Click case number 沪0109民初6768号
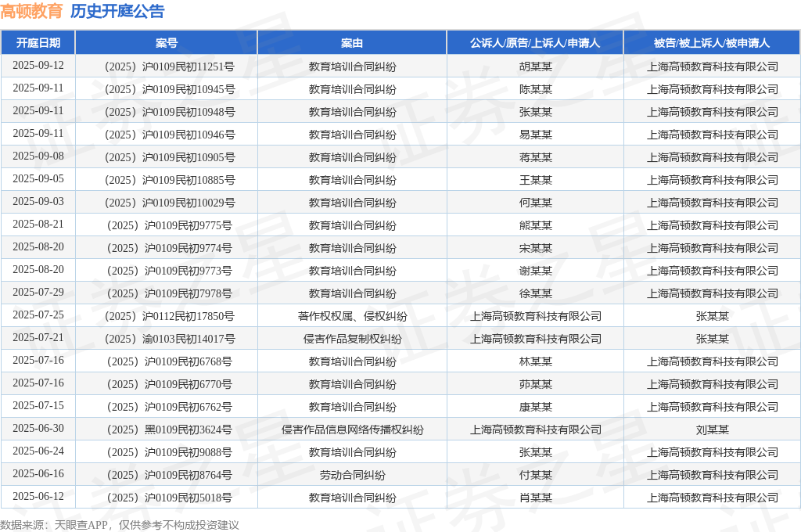This screenshot has width=801, height=532. pos(189,361)
